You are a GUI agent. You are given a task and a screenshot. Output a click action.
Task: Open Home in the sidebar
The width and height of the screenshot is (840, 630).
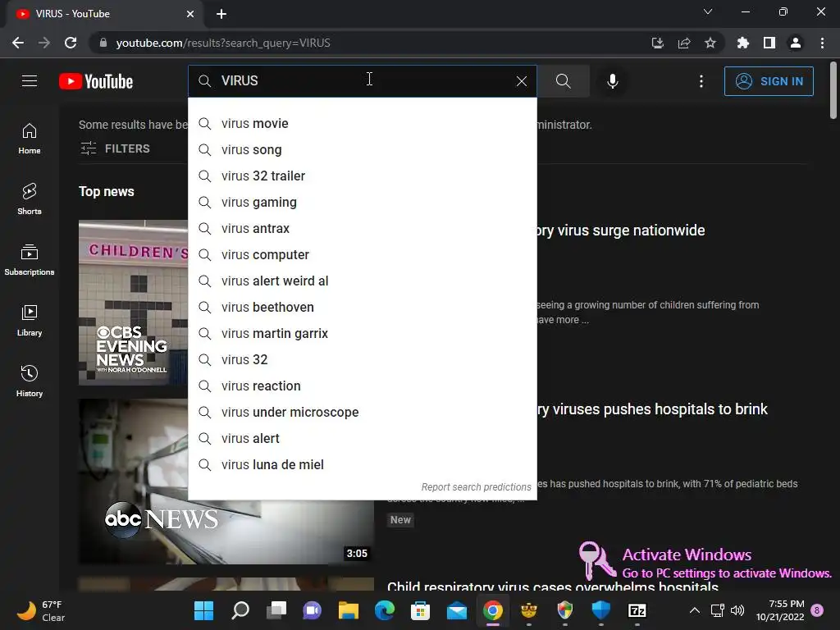30,138
